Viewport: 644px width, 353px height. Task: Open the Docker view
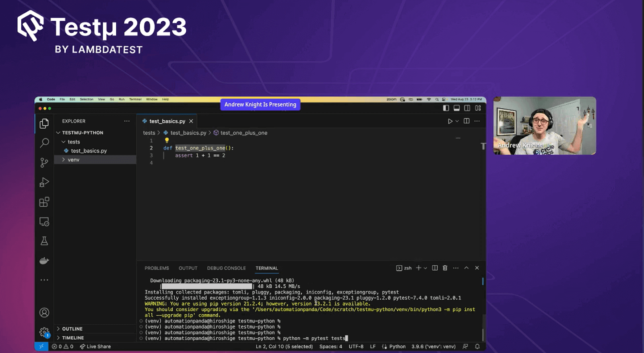(44, 261)
